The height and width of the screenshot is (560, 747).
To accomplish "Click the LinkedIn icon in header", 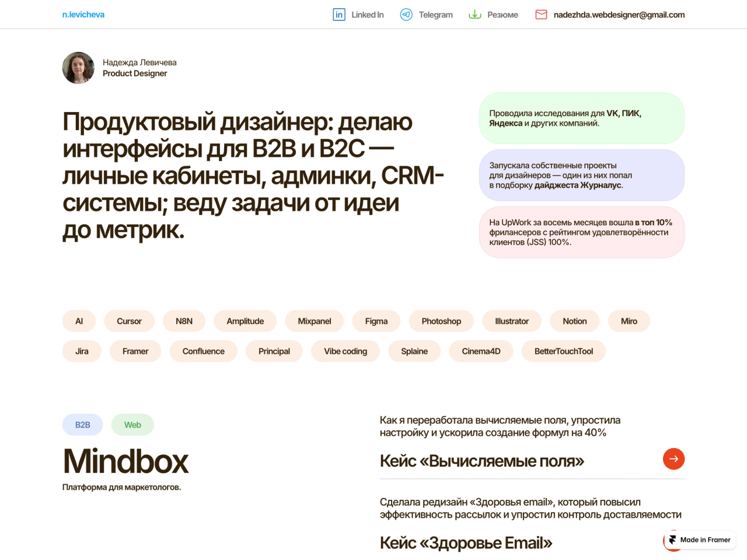I will click(x=339, y=15).
